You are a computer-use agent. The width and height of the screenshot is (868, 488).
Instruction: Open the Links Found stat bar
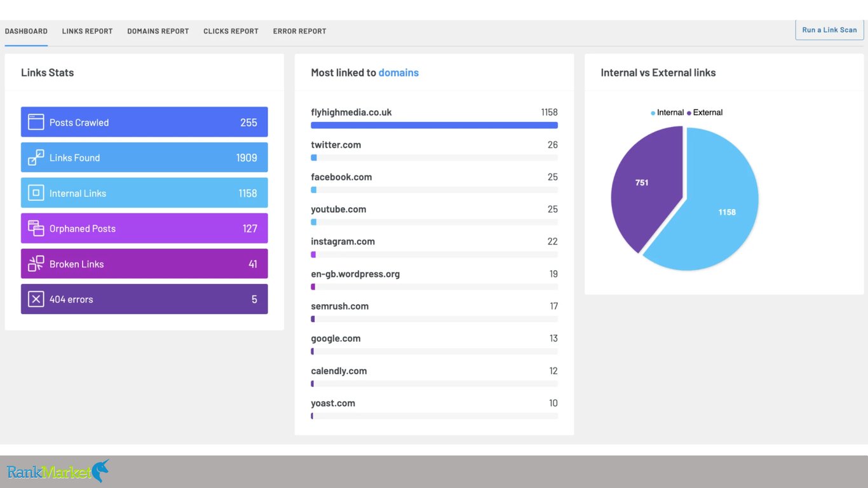(144, 158)
